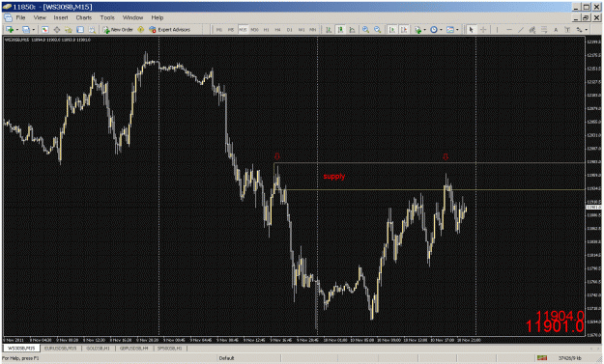Switch to the GOLDSB,H1 chart tab
604x364 pixels.
click(99, 349)
